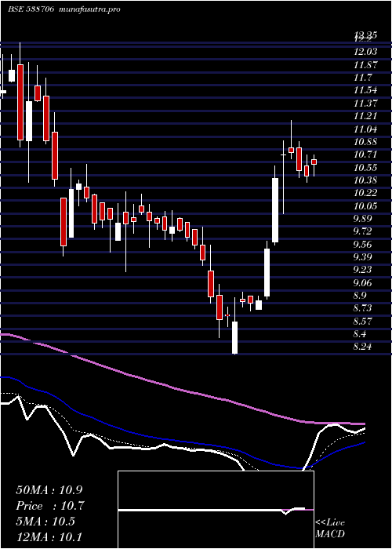Viewport: 392px width, 549px height.
Task: Click the 8.4 price axis label
Action: (361, 333)
